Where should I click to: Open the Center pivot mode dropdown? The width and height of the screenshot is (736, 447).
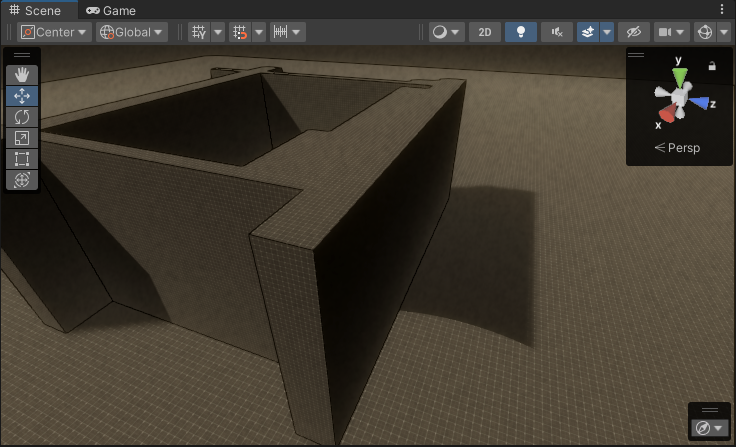55,32
